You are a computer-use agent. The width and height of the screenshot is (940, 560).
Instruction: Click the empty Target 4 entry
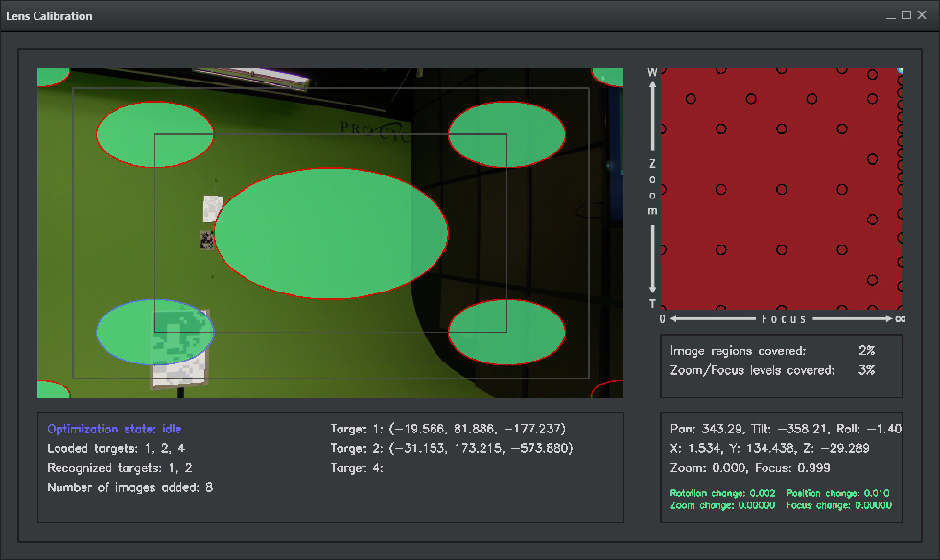tap(357, 468)
